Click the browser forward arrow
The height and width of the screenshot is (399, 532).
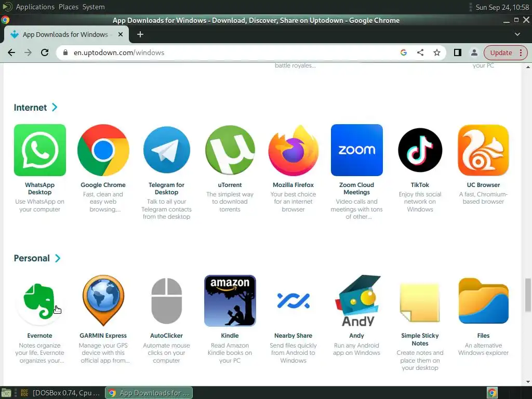(28, 52)
